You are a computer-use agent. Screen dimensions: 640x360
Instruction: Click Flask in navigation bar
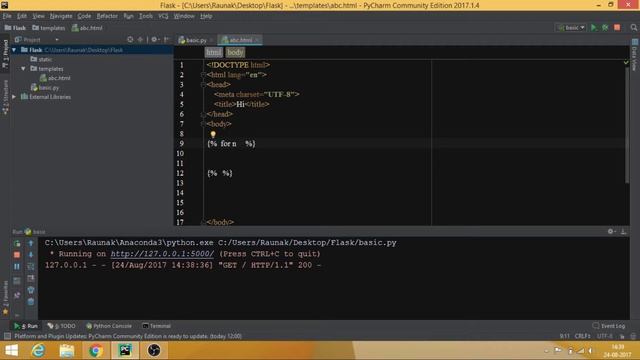coord(15,28)
